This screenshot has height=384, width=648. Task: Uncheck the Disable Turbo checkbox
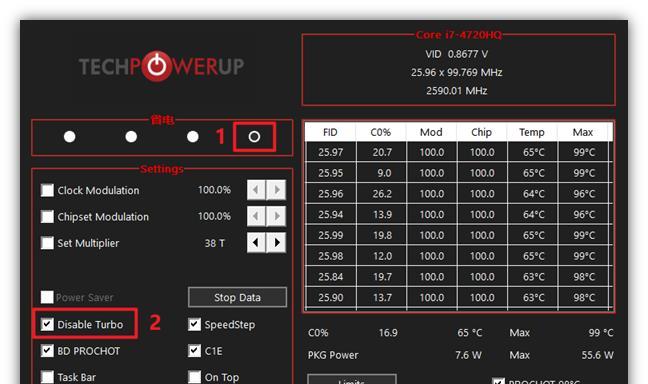tap(48, 324)
